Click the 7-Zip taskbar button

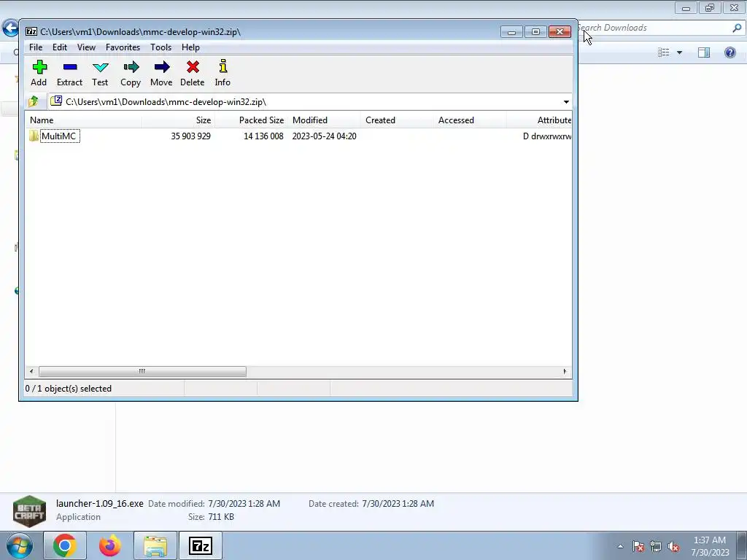200,545
